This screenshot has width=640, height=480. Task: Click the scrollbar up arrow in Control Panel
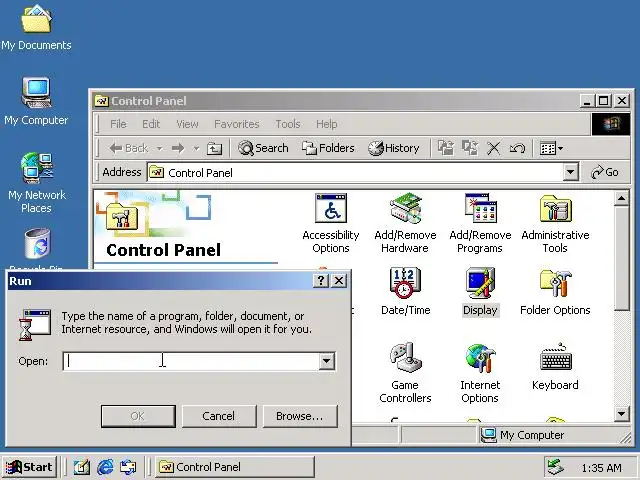coord(621,199)
